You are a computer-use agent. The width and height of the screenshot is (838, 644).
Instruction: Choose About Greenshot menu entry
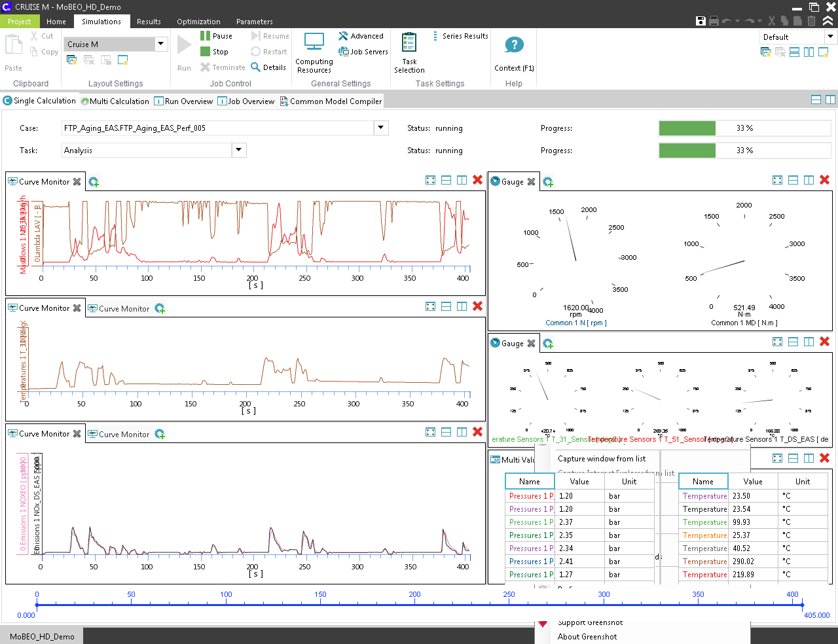click(x=587, y=637)
